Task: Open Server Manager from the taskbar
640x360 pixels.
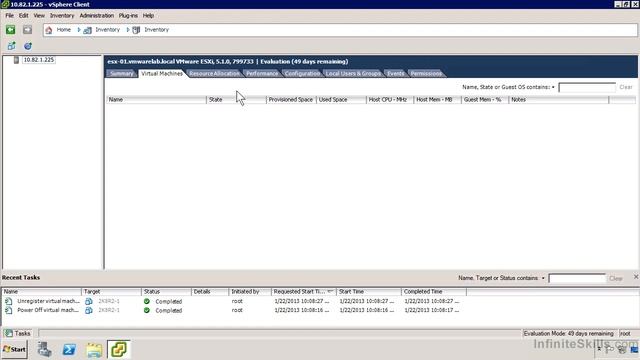Action: [x=44, y=349]
